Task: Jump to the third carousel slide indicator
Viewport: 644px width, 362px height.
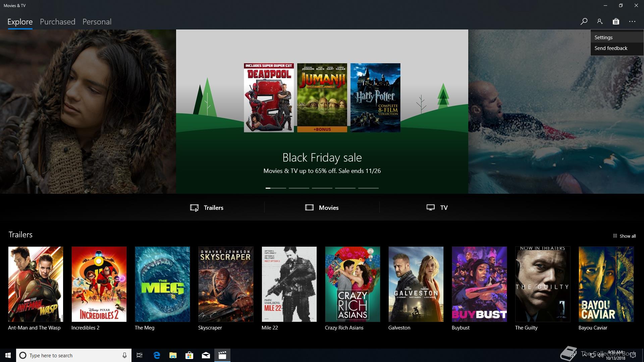Action: coord(322,188)
